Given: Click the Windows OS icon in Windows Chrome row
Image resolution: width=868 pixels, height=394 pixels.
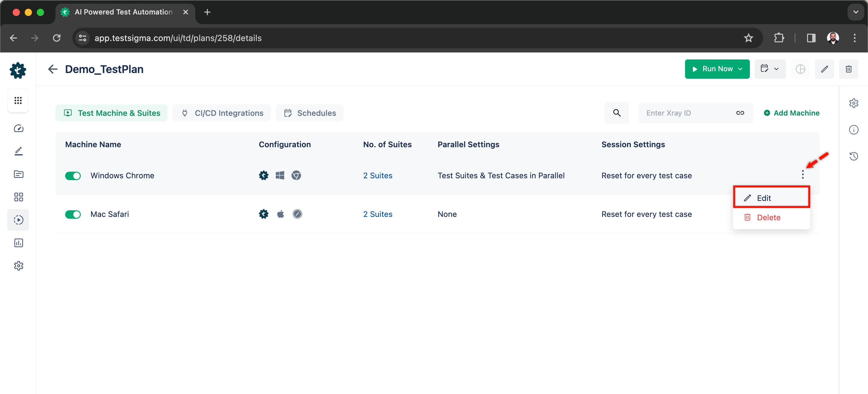Looking at the screenshot, I should [280, 175].
